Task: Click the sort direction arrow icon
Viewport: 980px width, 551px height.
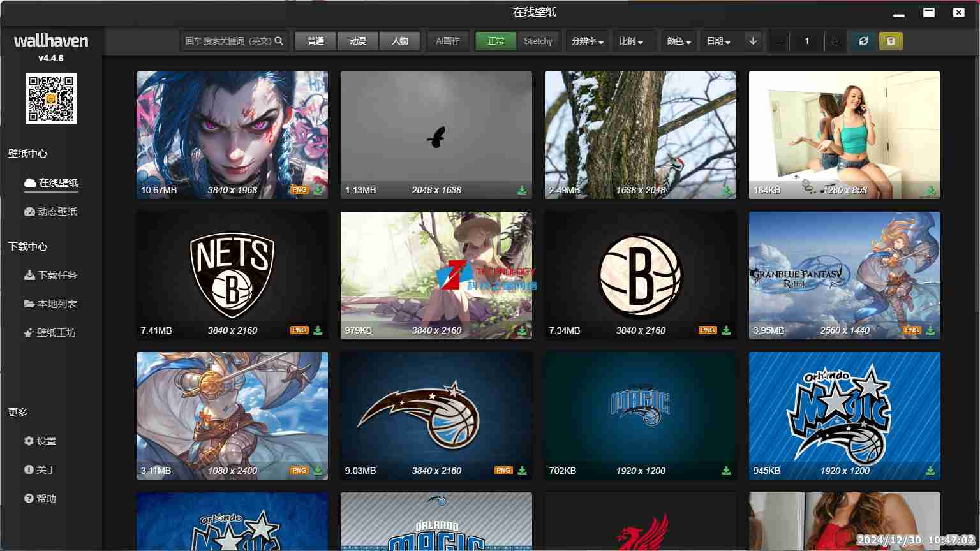Action: [753, 41]
